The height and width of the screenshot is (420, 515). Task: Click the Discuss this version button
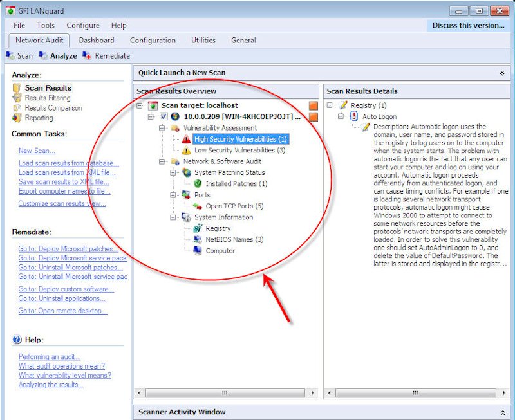tap(469, 26)
